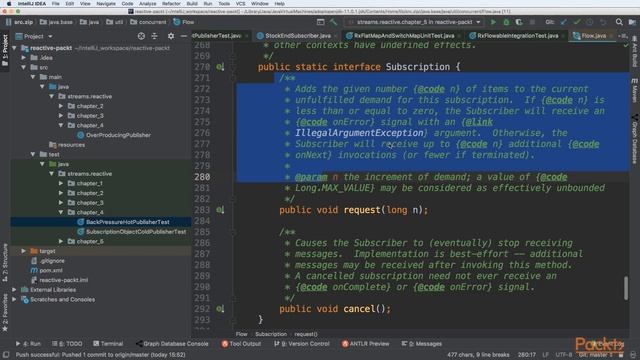Start debugging with the green bug icon

point(506,22)
